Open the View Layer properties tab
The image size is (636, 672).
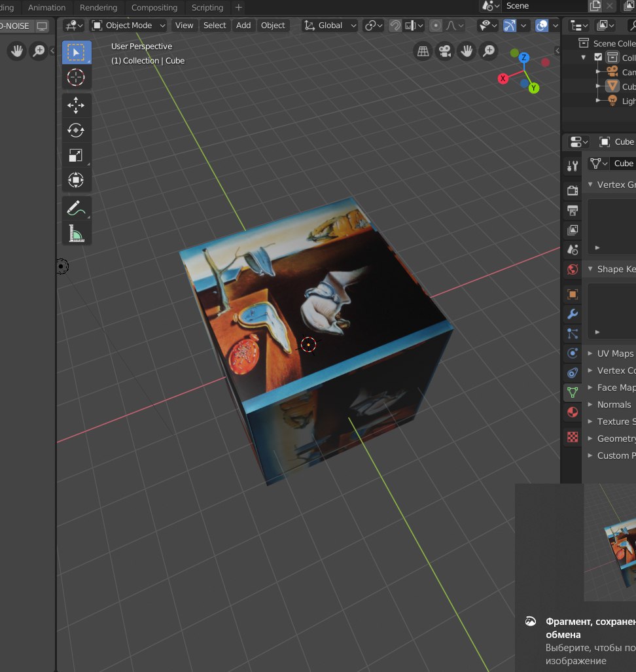tap(573, 230)
